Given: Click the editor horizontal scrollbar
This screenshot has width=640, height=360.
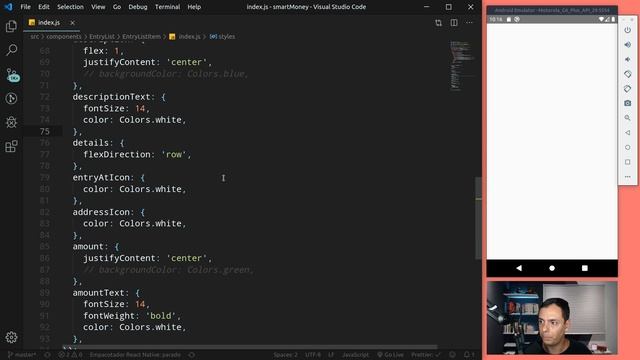Looking at the screenshot, I should click(250, 347).
